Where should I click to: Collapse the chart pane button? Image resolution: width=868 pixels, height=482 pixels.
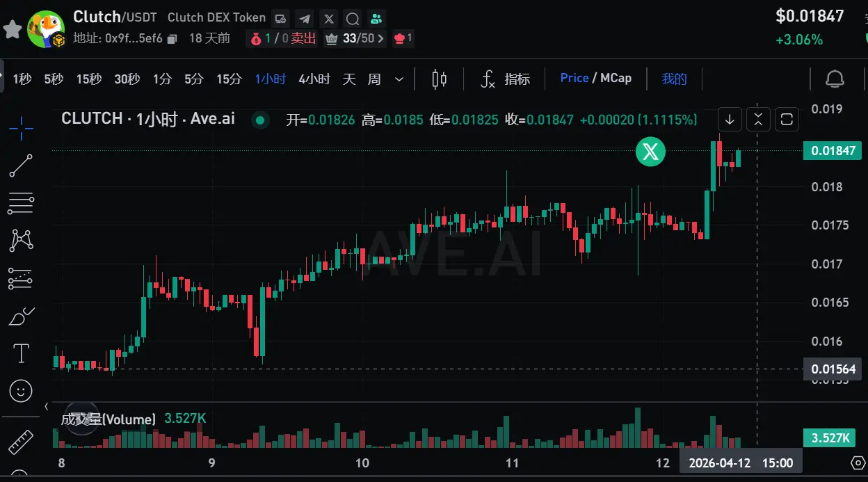758,120
